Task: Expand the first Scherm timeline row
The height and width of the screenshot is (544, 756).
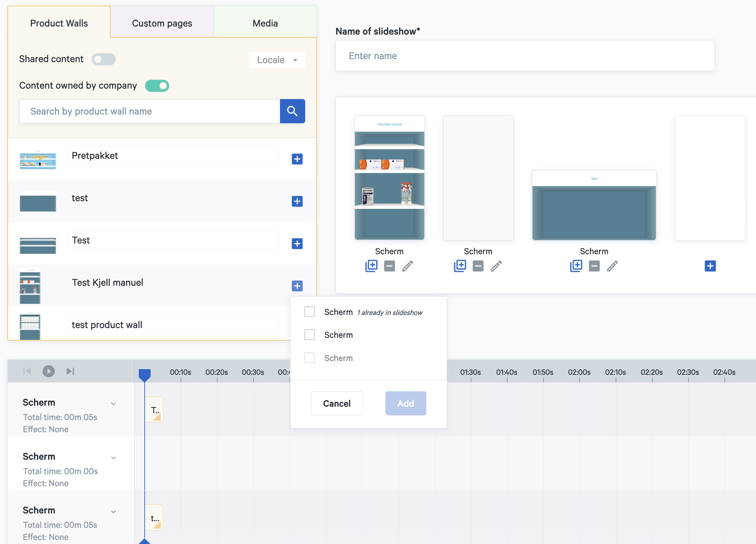Action: point(113,403)
